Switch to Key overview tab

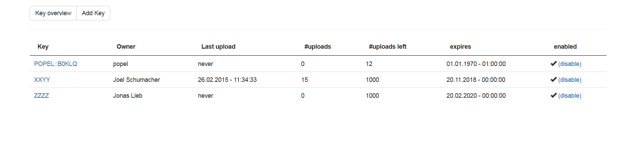tap(53, 13)
